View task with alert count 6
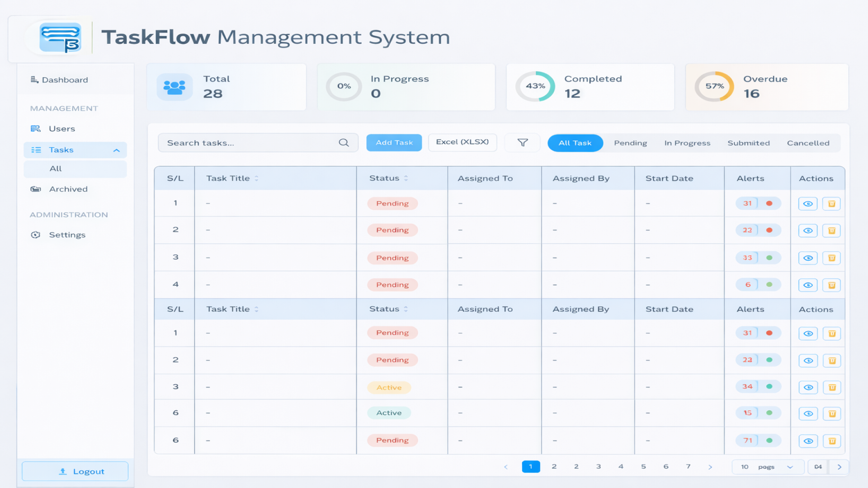The height and width of the screenshot is (488, 868). [808, 285]
